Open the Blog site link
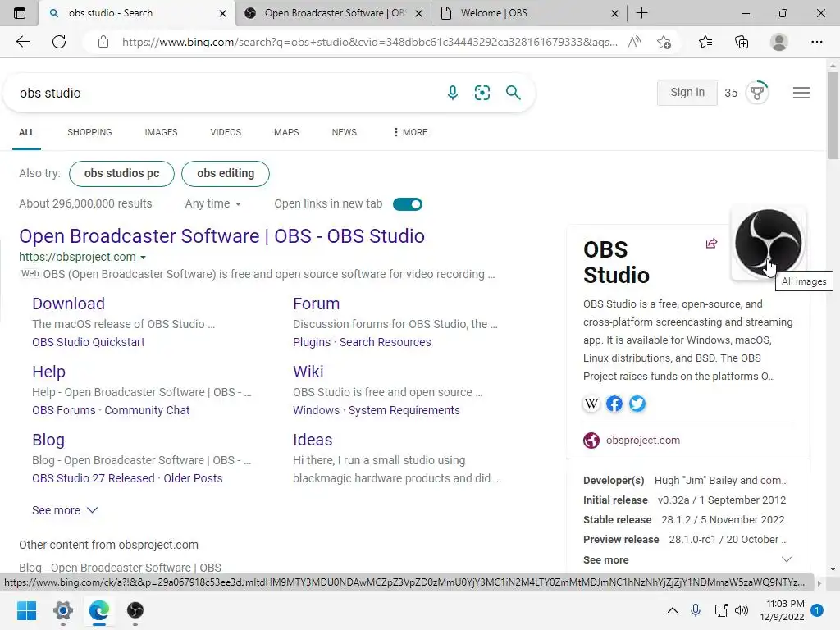Screen dimensions: 840x630 pyautogui.click(x=48, y=440)
